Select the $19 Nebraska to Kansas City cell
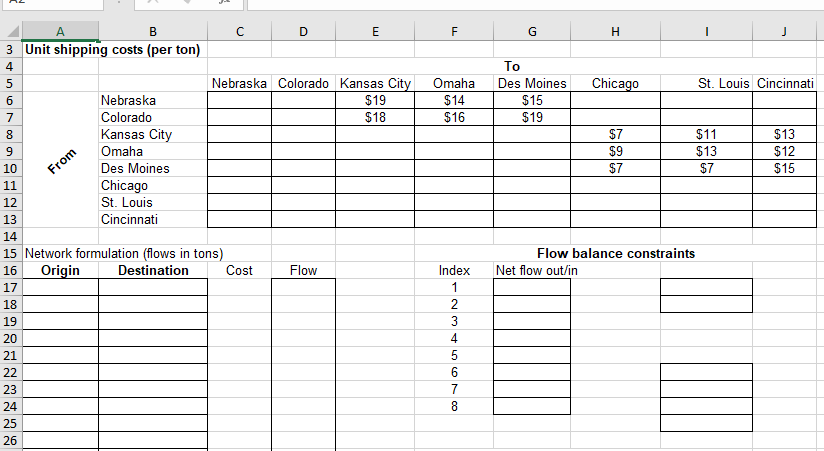Image resolution: width=824 pixels, height=451 pixels. [x=375, y=100]
